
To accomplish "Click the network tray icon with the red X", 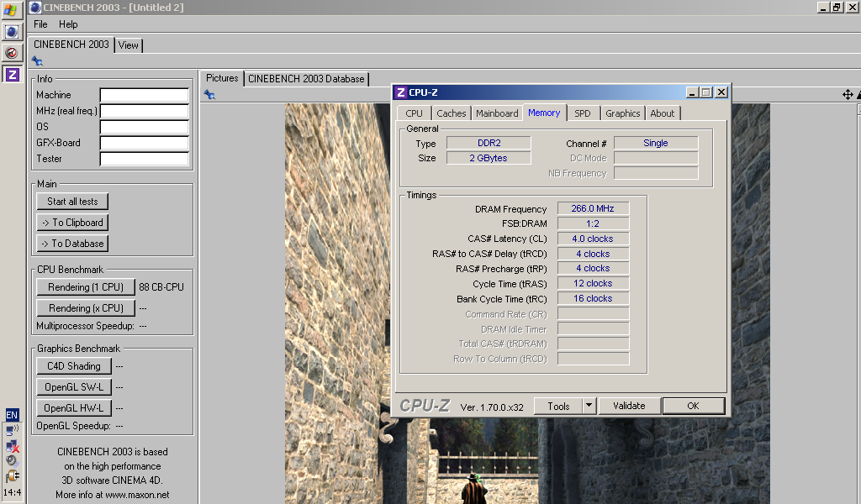I will (12, 446).
